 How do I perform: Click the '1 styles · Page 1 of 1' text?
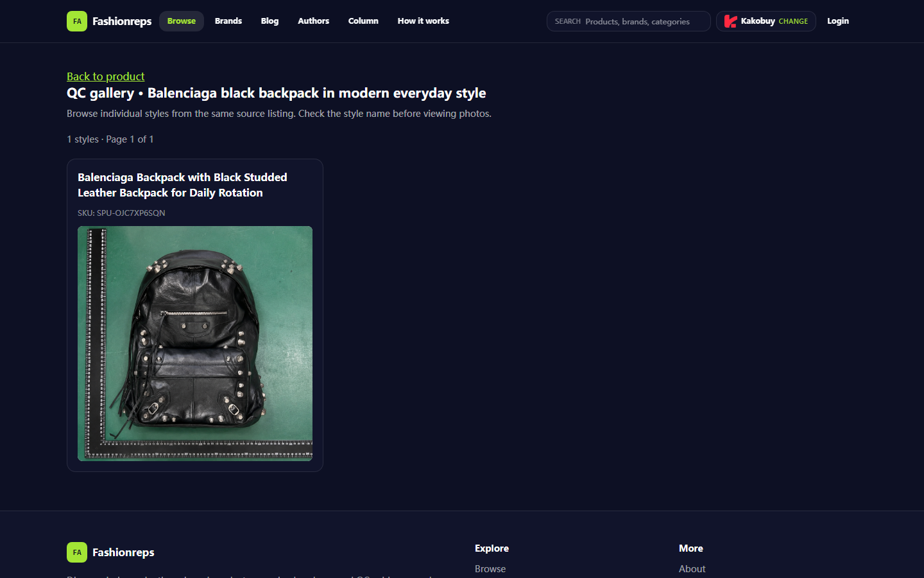110,139
